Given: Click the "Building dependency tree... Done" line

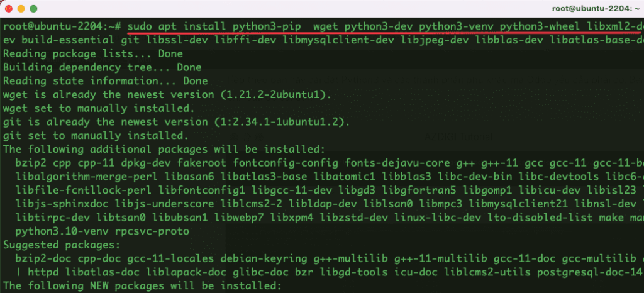Looking at the screenshot, I should (x=93, y=68).
